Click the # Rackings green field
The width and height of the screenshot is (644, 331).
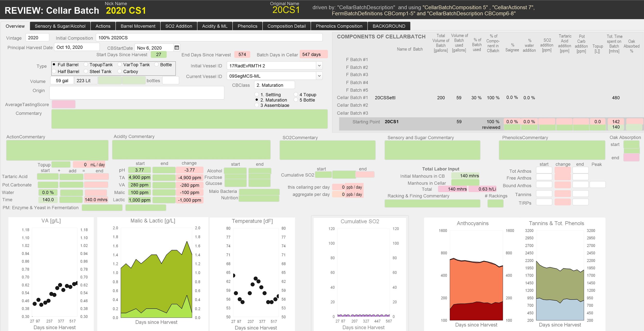pyautogui.click(x=495, y=203)
